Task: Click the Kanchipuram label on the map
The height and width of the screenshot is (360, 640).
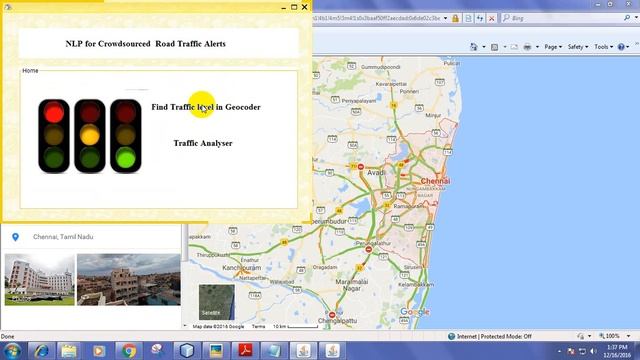Action: coord(242,268)
